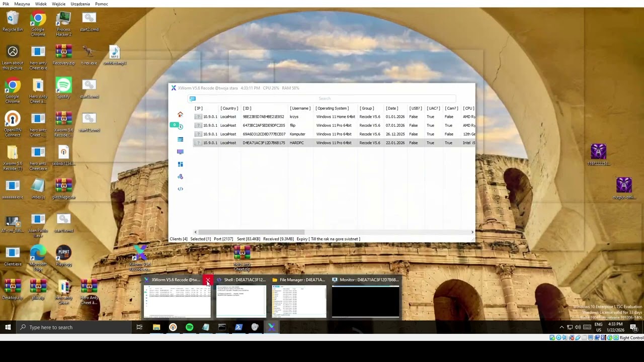Select the client row with username filip
This screenshot has height=362, width=644.
tap(334, 125)
